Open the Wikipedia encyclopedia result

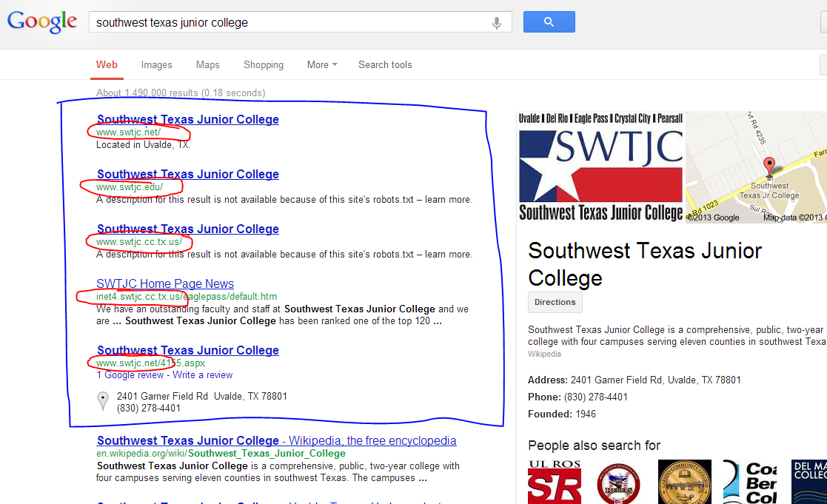click(276, 440)
